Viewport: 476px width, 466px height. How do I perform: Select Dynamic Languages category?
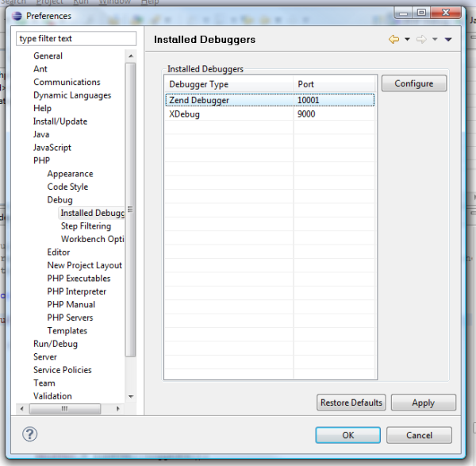point(72,95)
